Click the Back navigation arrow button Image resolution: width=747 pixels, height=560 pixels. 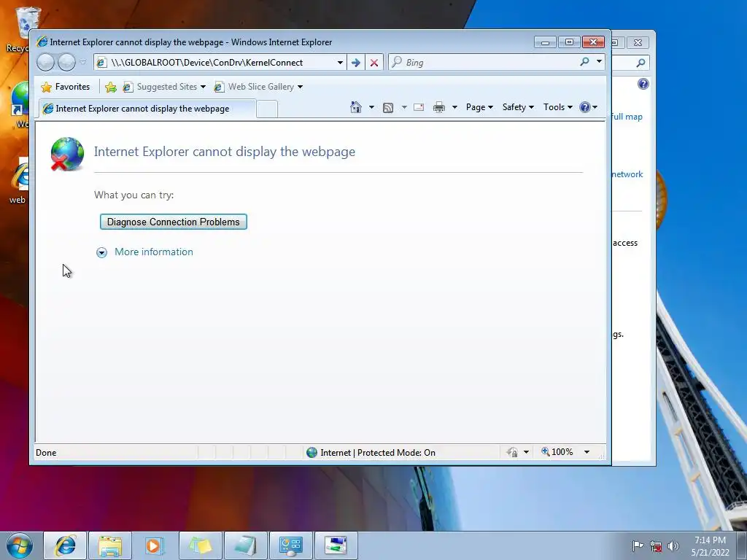(x=46, y=63)
